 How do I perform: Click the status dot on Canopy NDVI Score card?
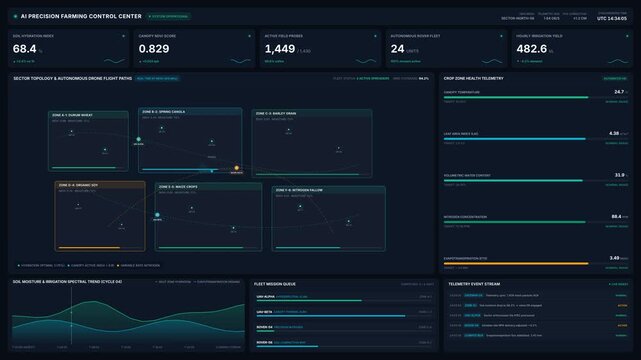tap(249, 36)
